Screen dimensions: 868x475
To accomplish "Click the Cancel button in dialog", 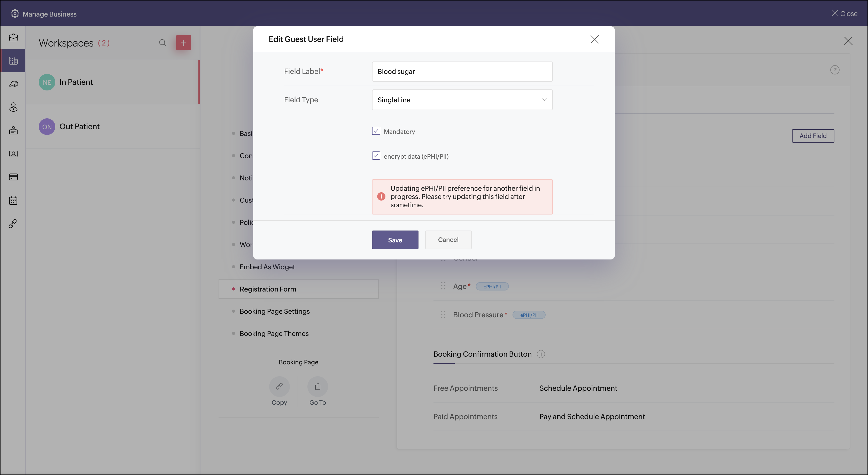I will pyautogui.click(x=448, y=240).
